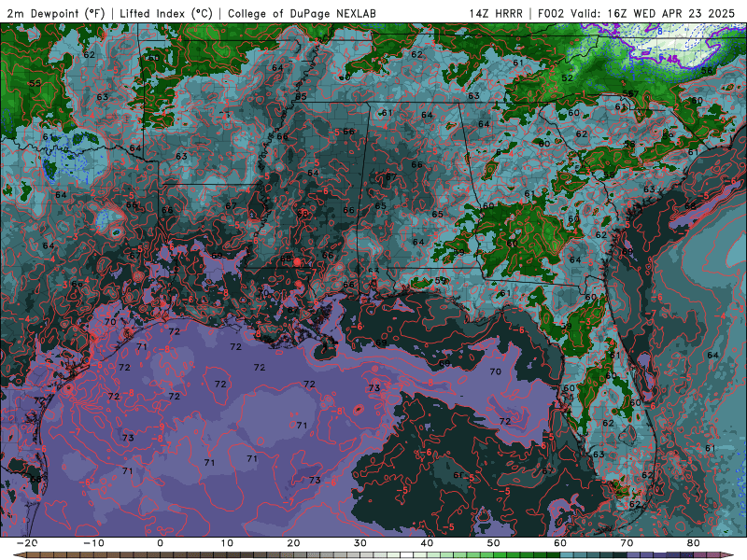This screenshot has width=747, height=560.
Task: Click the "College of DuPage NEXLAB" label
Action: point(302,13)
